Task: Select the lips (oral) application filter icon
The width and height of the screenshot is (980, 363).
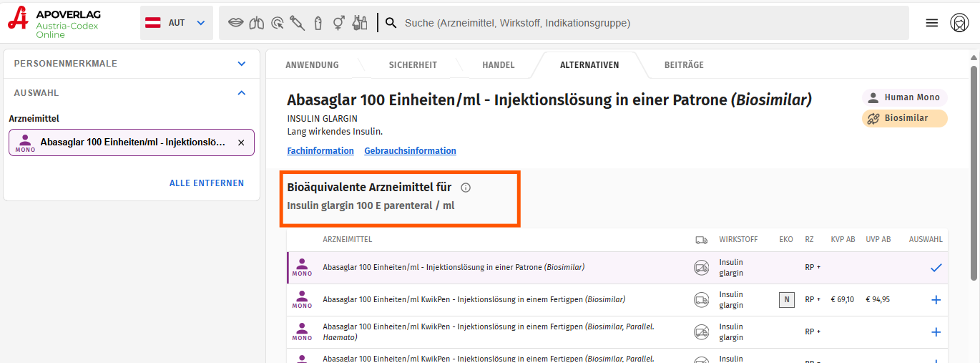Action: tap(235, 23)
